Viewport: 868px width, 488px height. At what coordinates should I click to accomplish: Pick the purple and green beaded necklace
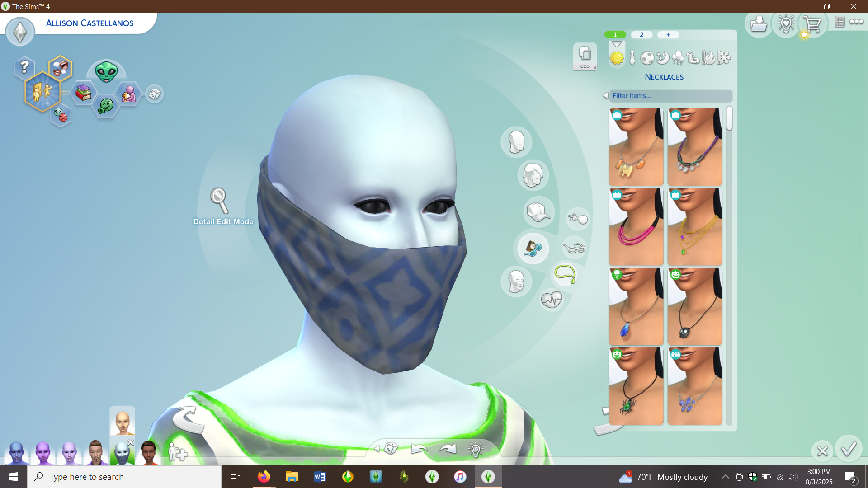tap(695, 147)
